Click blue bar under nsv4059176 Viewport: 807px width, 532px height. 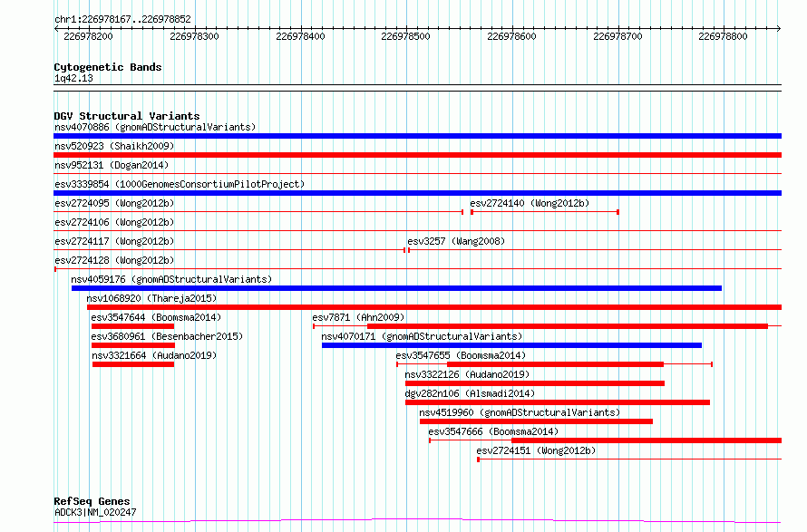[x=396, y=288]
